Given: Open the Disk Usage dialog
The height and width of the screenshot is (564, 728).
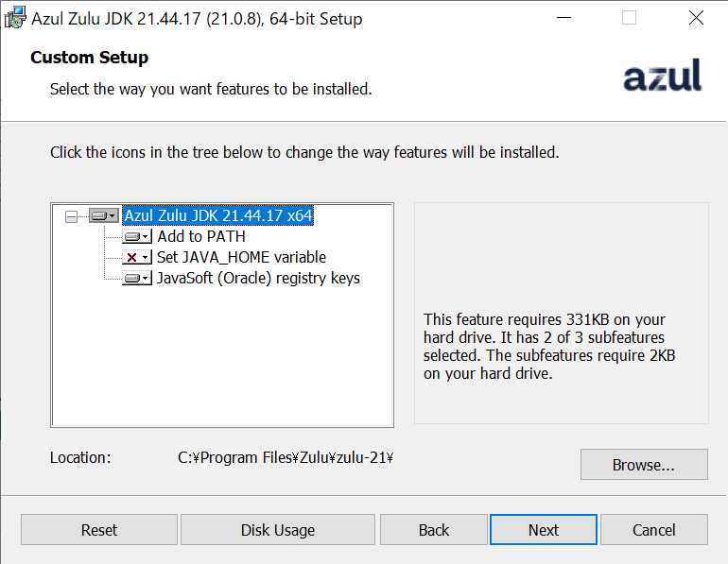Looking at the screenshot, I should coord(278,529).
